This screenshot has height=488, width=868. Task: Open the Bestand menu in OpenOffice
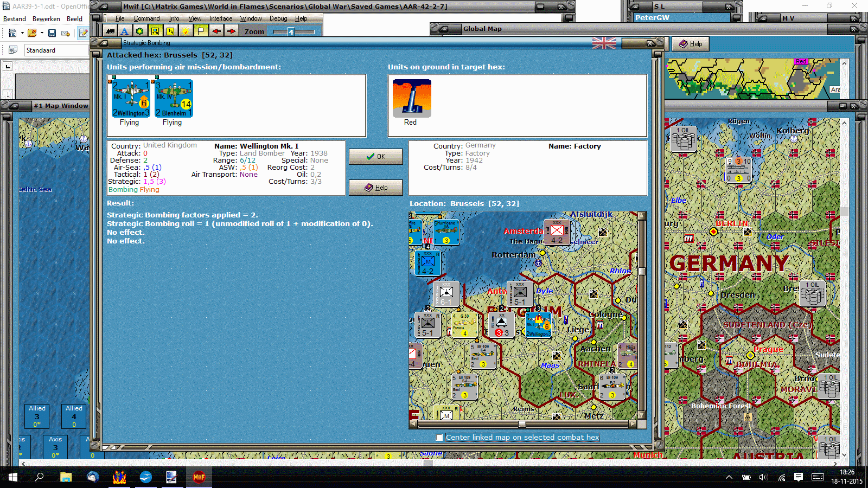pos(15,19)
